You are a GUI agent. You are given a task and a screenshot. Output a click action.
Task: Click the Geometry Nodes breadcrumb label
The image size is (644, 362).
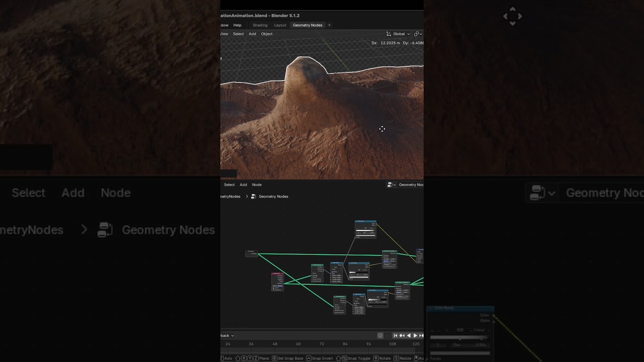273,197
